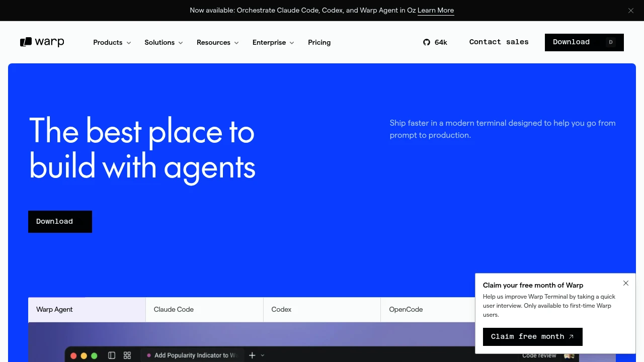Expand the Products menu
The width and height of the screenshot is (644, 362).
112,42
